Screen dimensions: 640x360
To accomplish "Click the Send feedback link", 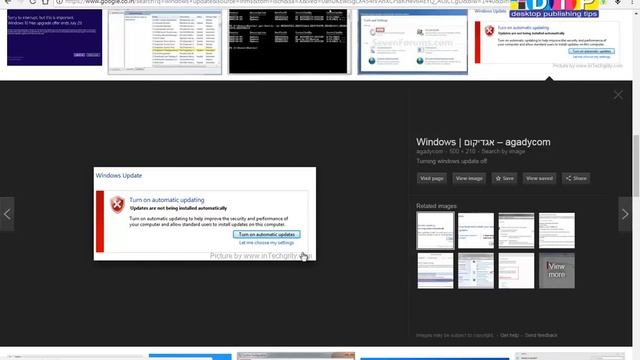I will 541,335.
